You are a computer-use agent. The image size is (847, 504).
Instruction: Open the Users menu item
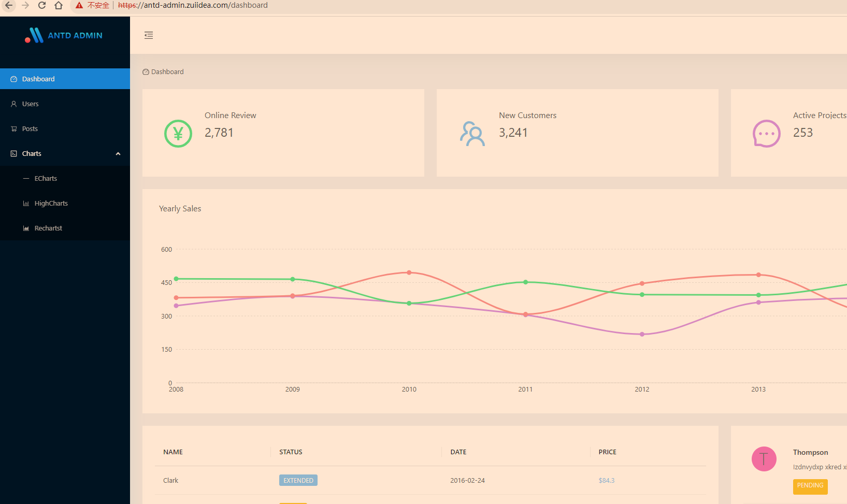click(65, 104)
